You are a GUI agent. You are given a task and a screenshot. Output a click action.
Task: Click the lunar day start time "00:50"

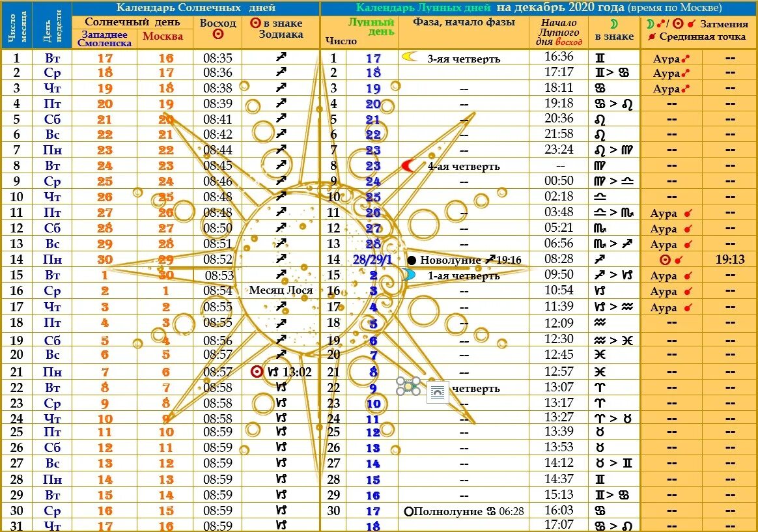[x=559, y=181]
